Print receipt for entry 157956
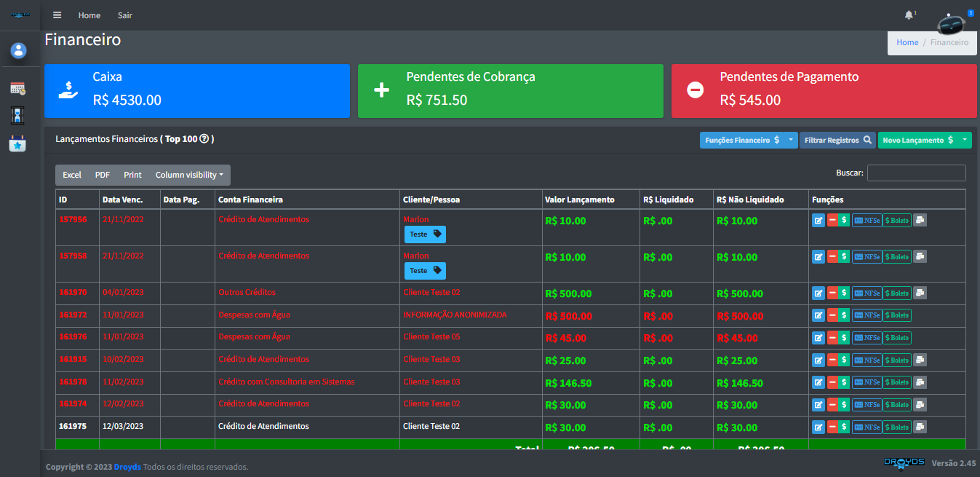 click(920, 220)
